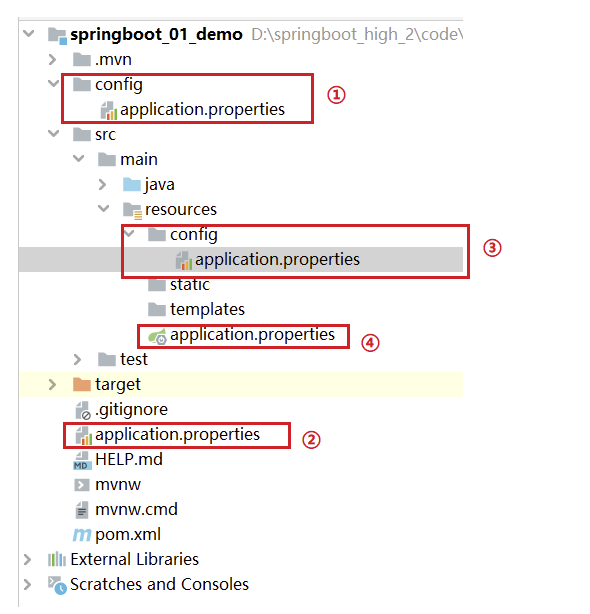Click the .gitignore file icon
590x614 pixels.
(83, 410)
